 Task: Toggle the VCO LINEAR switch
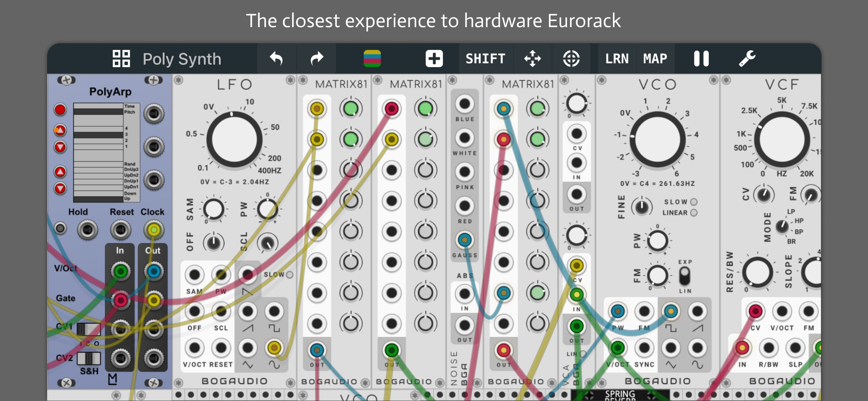[x=693, y=213]
